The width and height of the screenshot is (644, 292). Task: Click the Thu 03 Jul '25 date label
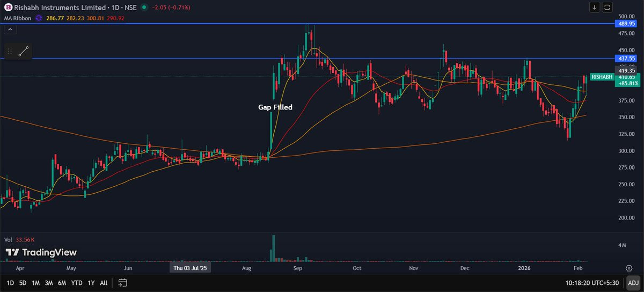coord(191,267)
